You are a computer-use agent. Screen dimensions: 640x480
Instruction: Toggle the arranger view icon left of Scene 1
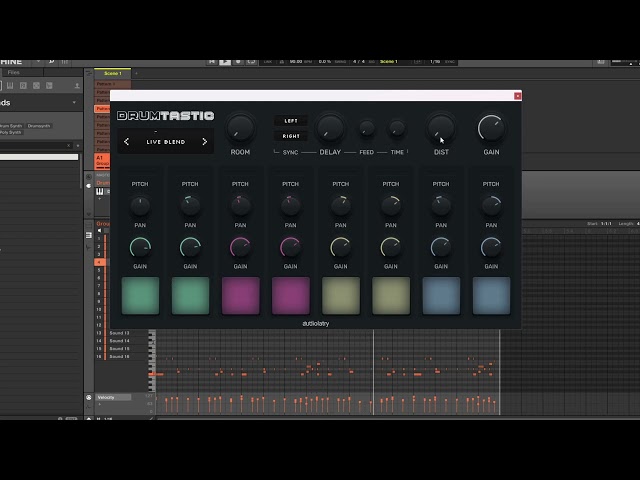pos(89,73)
